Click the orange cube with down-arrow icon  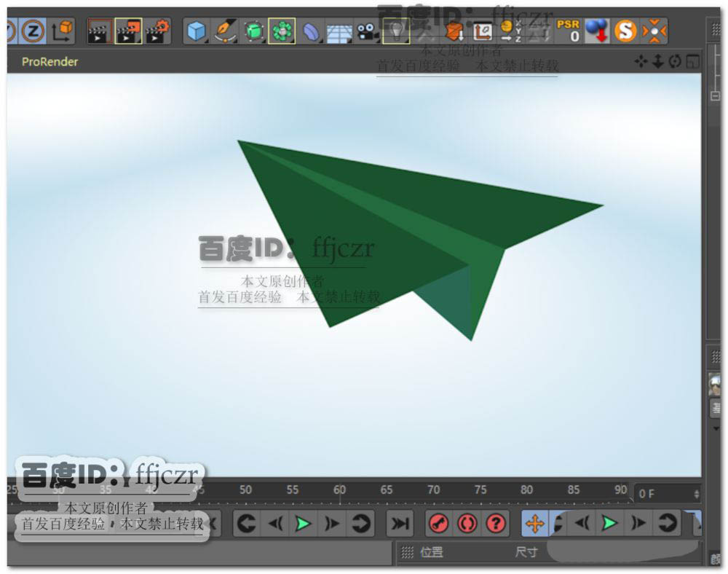pyautogui.click(x=454, y=31)
